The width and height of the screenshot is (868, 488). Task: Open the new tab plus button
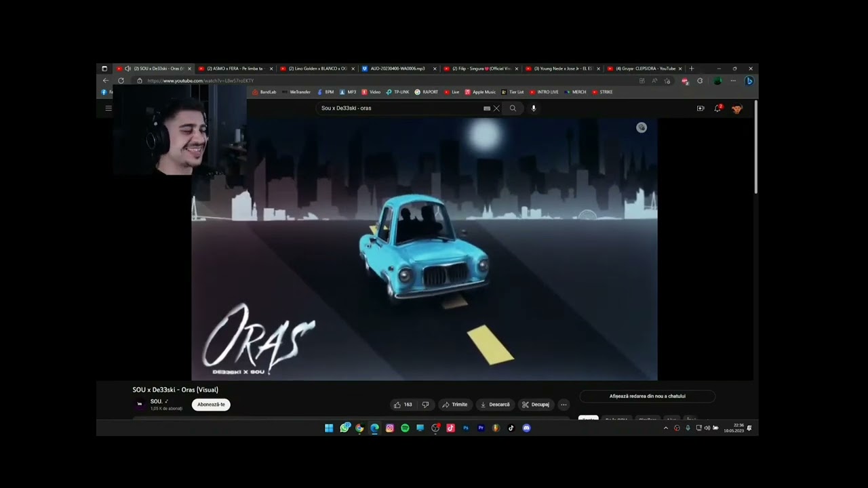[692, 68]
